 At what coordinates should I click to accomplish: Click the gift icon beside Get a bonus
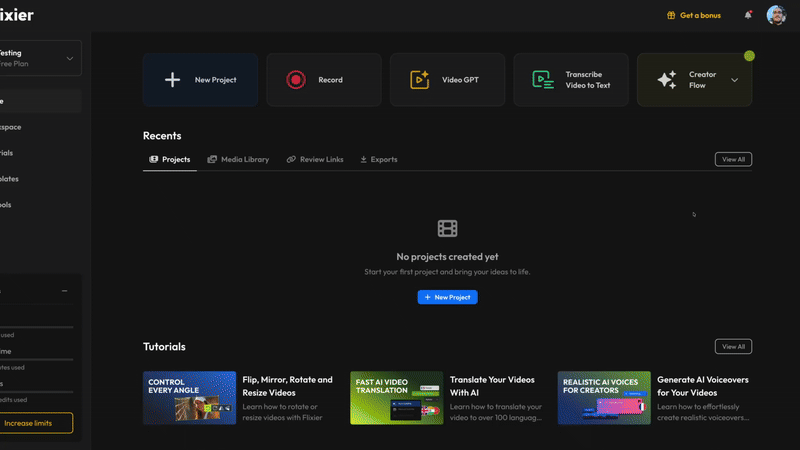point(672,15)
